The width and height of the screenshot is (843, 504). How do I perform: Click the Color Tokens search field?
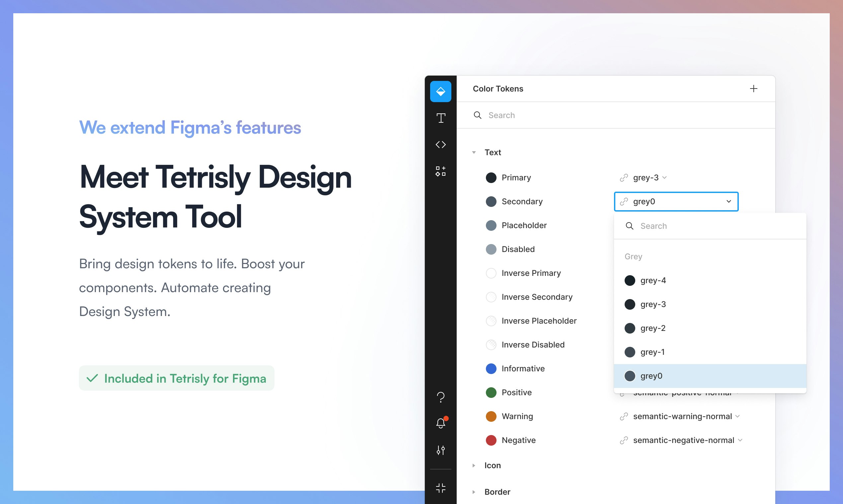612,115
